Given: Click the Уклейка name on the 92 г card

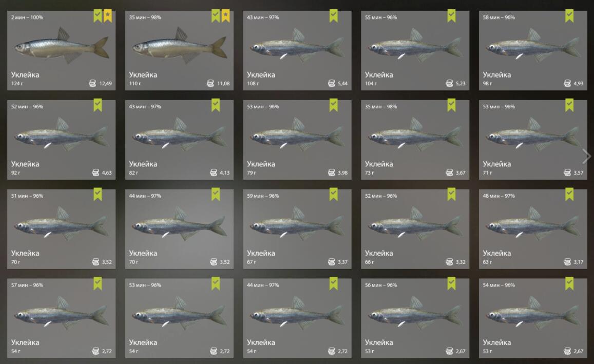Looking at the screenshot, I should (25, 164).
